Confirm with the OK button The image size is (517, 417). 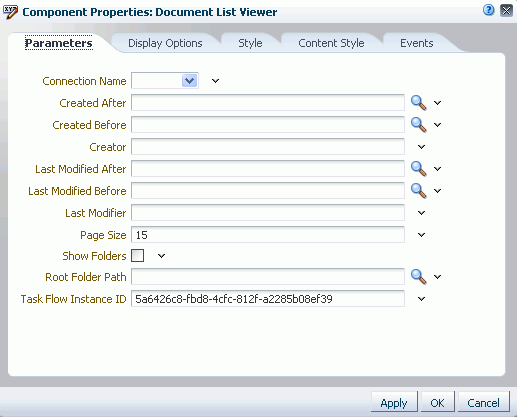[x=437, y=403]
